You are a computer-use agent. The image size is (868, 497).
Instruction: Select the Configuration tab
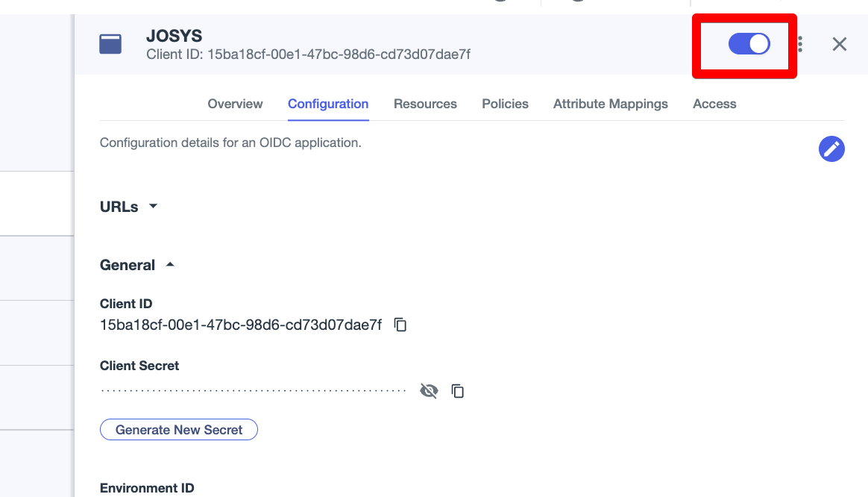click(x=328, y=104)
